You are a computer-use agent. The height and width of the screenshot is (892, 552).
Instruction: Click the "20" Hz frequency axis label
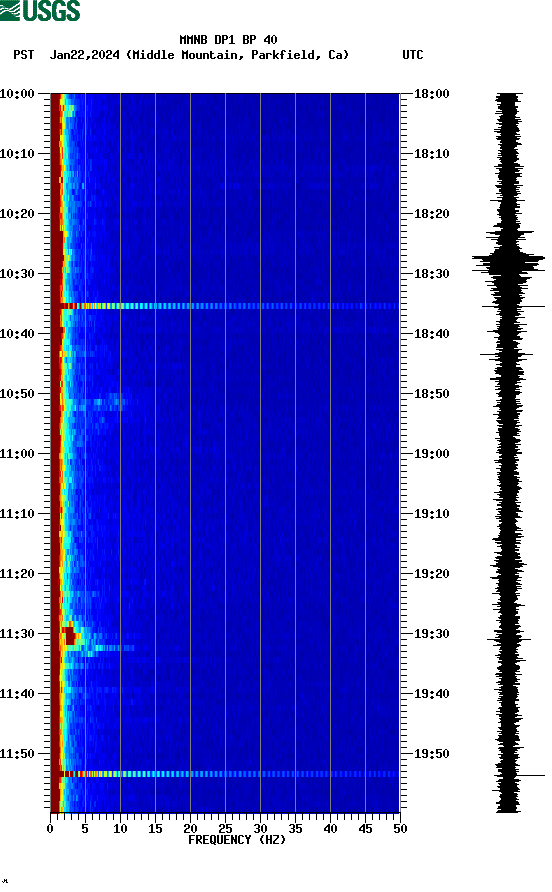coord(191,829)
